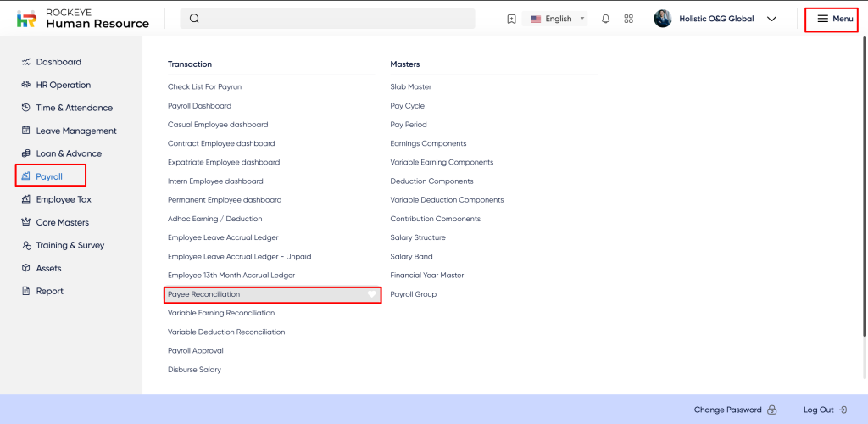Open the English language dropdown
868x424 pixels.
click(x=557, y=19)
